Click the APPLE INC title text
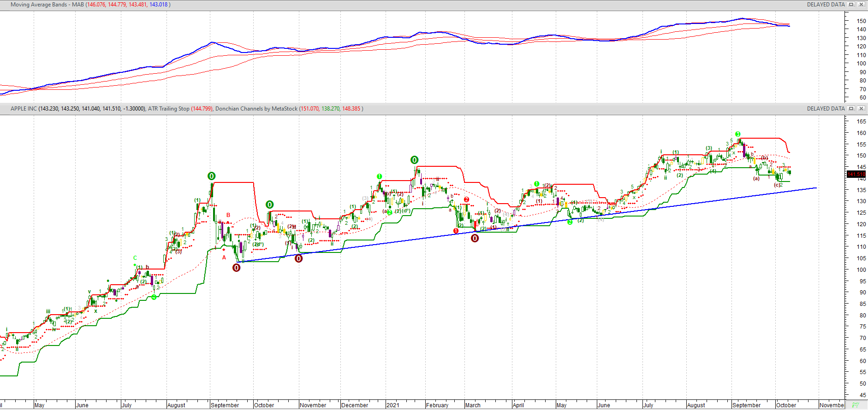Viewport: 868px width, 410px height. 24,109
